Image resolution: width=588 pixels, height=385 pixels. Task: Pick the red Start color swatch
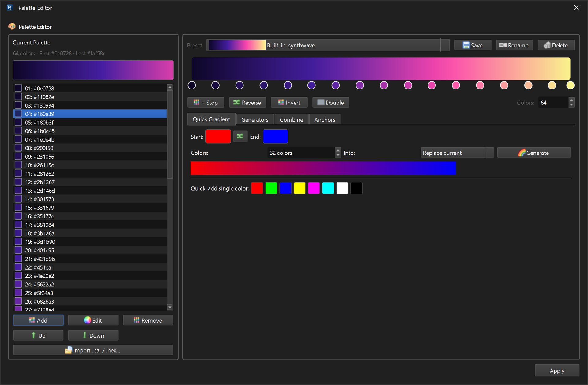(x=218, y=137)
